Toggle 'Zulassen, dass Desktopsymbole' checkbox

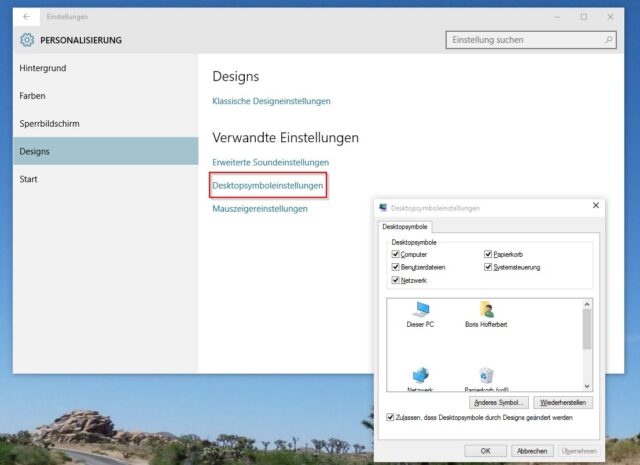390,418
